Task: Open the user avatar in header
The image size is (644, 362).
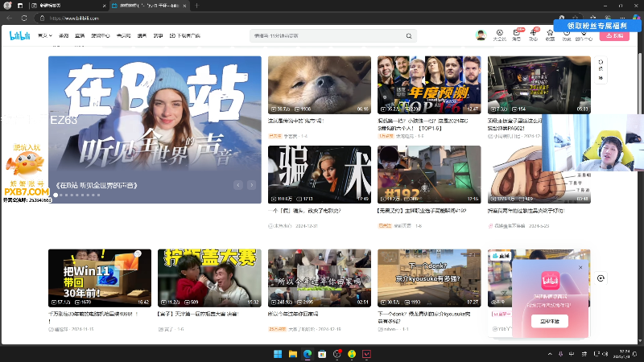Action: 481,35
